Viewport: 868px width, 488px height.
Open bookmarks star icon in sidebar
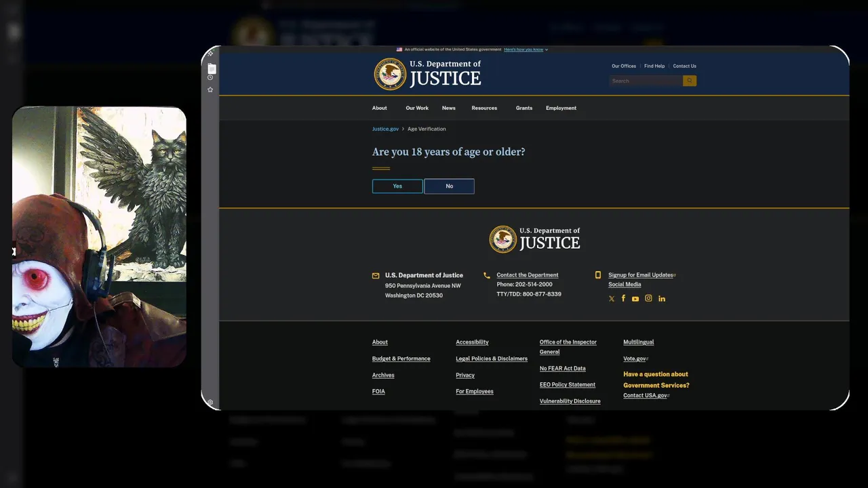pyautogui.click(x=210, y=89)
